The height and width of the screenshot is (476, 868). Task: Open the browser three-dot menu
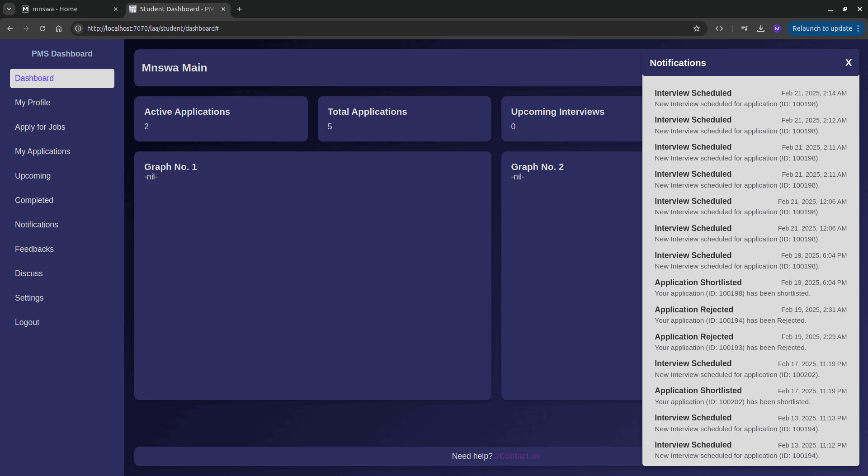pyautogui.click(x=858, y=28)
